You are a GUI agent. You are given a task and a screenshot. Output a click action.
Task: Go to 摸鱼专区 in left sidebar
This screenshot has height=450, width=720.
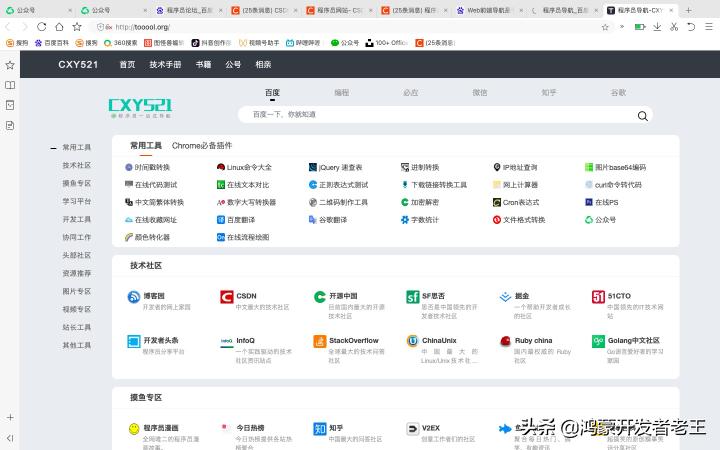(77, 183)
